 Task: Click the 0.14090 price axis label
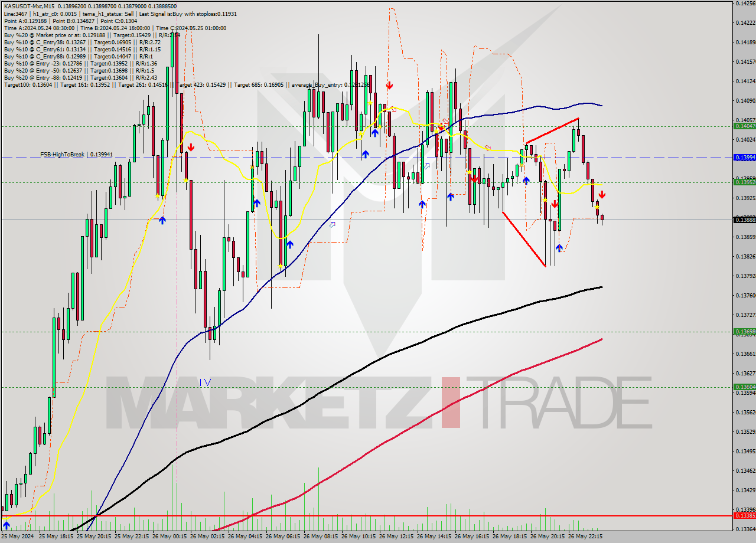point(745,101)
